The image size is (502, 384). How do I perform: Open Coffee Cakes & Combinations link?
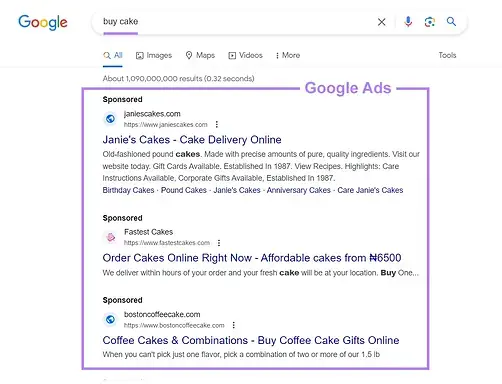point(251,340)
